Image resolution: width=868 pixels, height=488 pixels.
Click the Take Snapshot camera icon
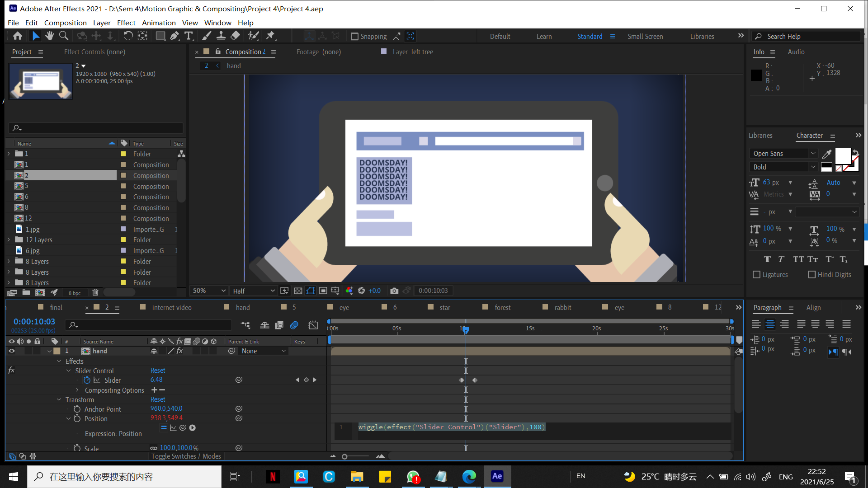394,291
